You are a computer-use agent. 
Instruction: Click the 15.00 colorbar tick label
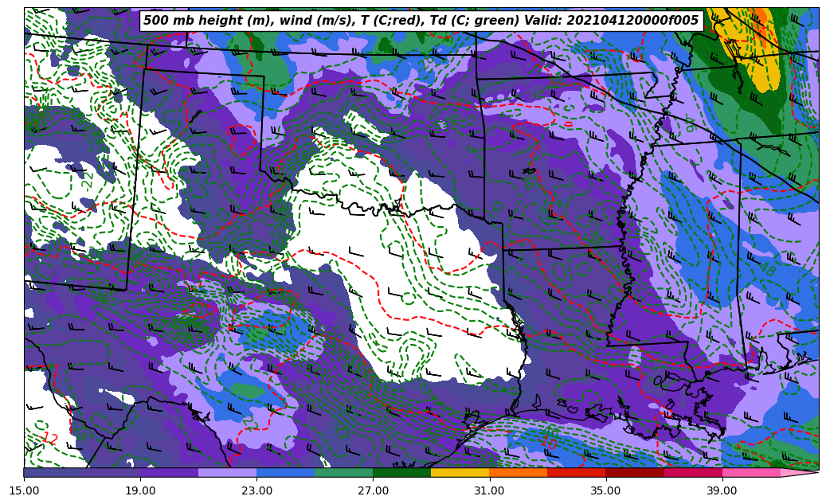[x=24, y=490]
